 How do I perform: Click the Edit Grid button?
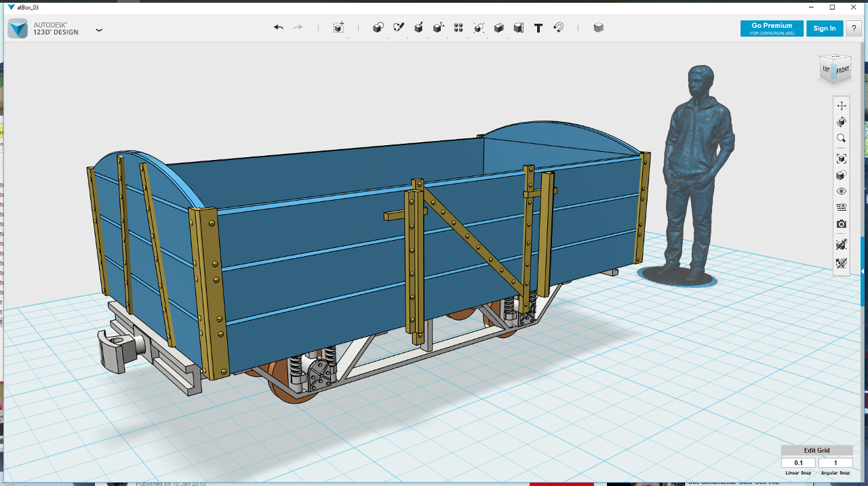[x=816, y=450]
